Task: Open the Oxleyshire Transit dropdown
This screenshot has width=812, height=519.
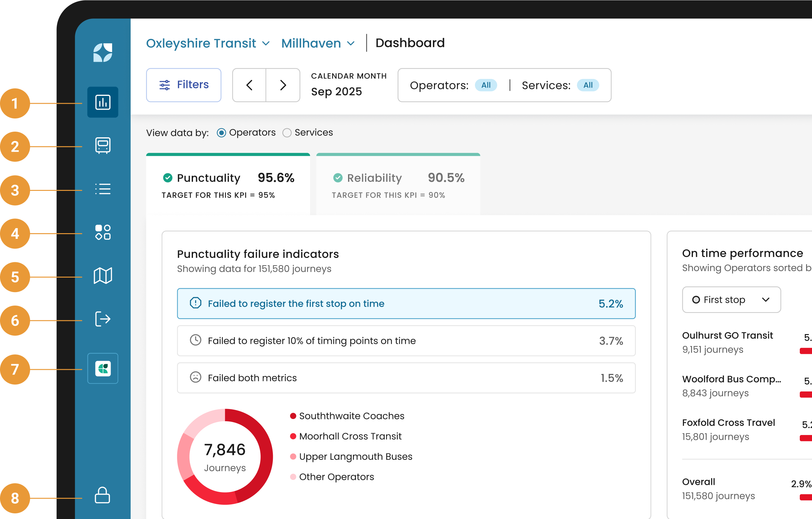Action: (208, 43)
